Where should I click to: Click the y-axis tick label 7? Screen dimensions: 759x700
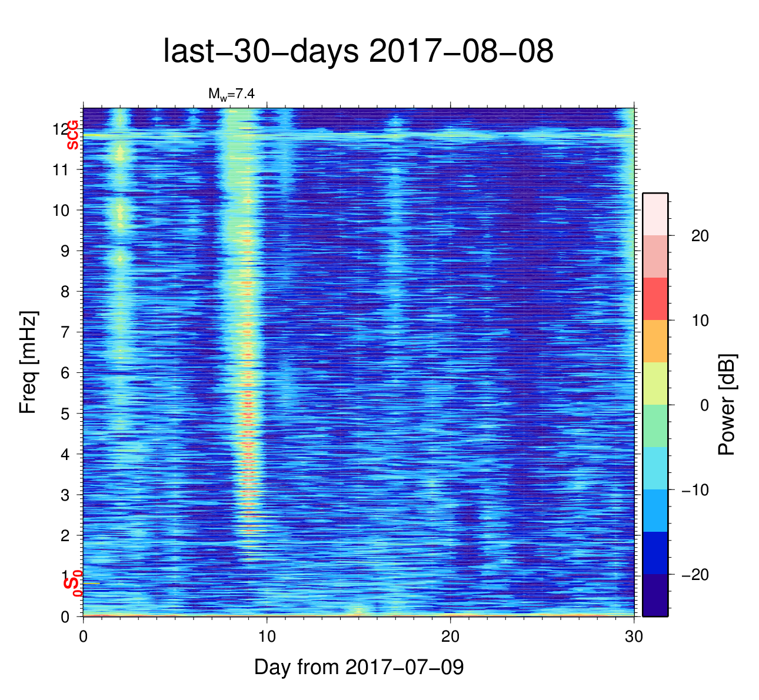coord(65,332)
